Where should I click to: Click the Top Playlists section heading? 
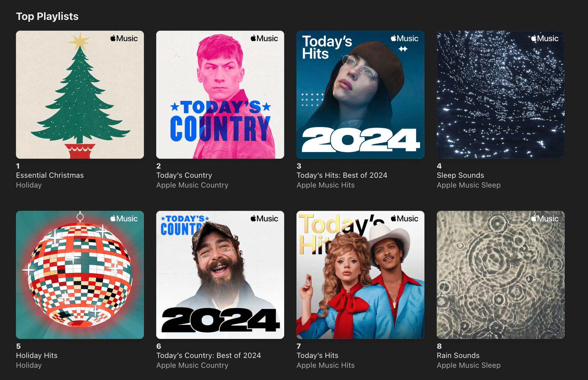tap(47, 16)
